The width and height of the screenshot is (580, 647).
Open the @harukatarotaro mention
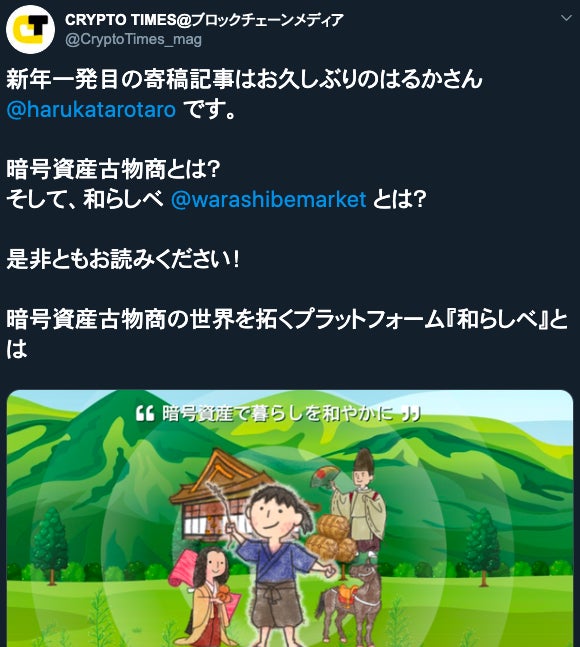click(91, 109)
